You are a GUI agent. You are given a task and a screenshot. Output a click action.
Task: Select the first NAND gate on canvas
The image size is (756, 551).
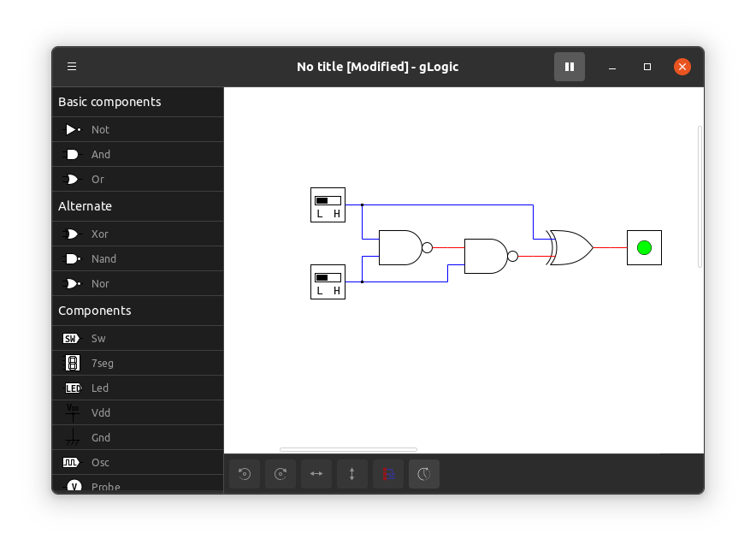(x=405, y=247)
